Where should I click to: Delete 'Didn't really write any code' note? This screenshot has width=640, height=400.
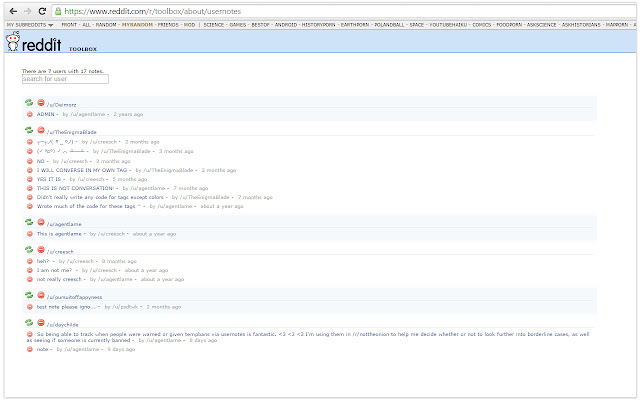(x=29, y=197)
